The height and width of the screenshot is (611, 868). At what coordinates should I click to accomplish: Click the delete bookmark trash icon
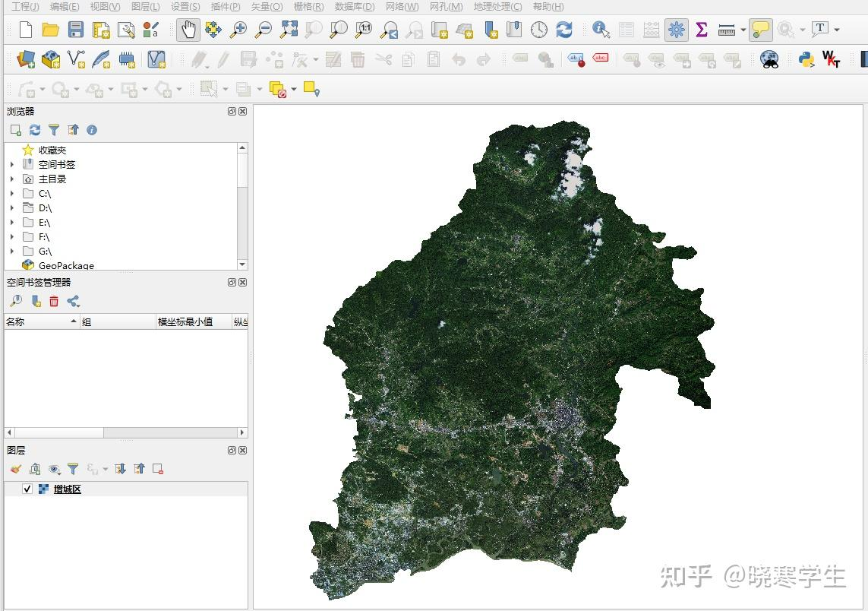click(x=54, y=301)
